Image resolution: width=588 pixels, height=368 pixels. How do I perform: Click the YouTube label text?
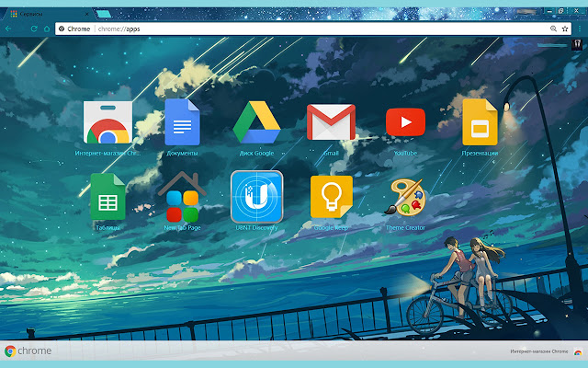[405, 154]
